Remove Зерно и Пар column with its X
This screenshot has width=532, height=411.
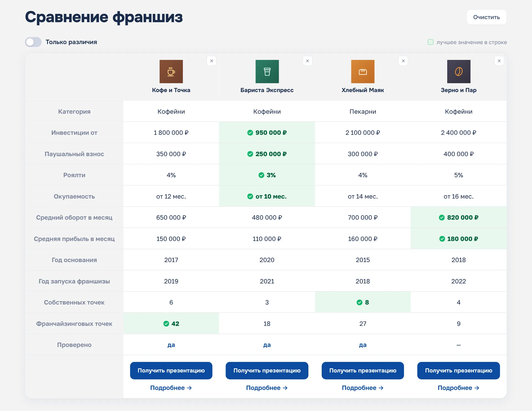tap(499, 61)
